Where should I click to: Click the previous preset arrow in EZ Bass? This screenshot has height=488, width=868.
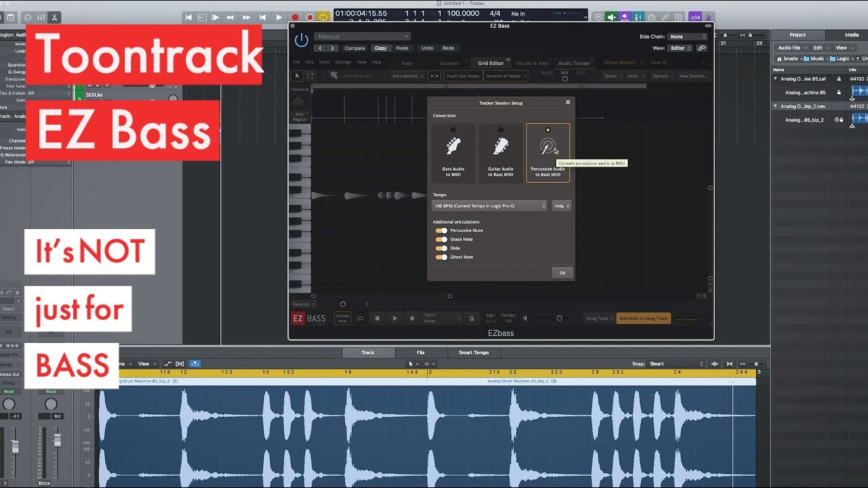(x=320, y=48)
